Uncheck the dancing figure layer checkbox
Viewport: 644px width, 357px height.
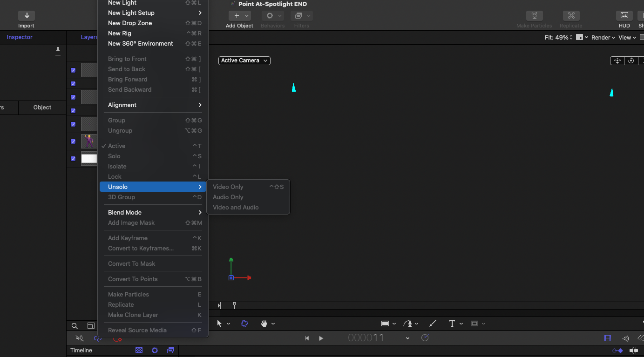73,141
